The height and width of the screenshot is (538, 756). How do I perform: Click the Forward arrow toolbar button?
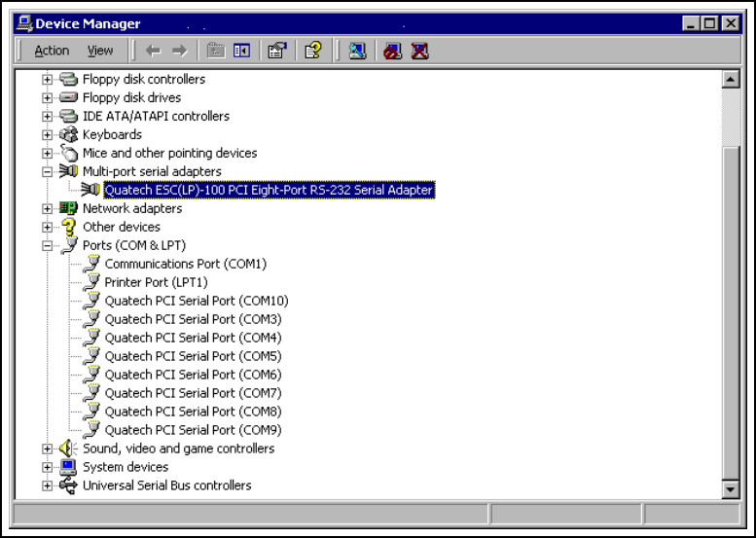click(179, 51)
